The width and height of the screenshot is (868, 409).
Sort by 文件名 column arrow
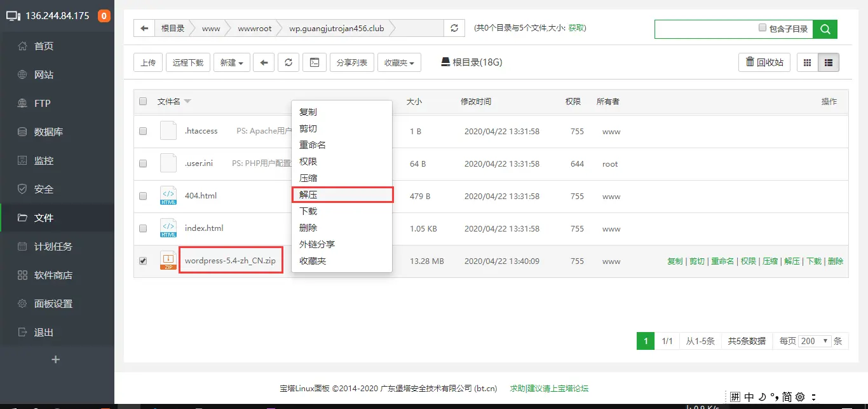pyautogui.click(x=187, y=102)
